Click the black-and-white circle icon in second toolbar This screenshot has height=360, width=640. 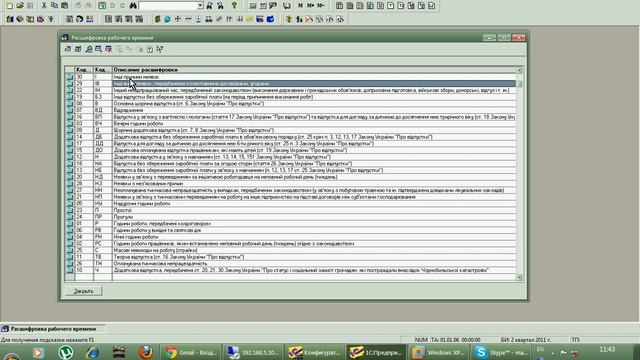click(80, 19)
